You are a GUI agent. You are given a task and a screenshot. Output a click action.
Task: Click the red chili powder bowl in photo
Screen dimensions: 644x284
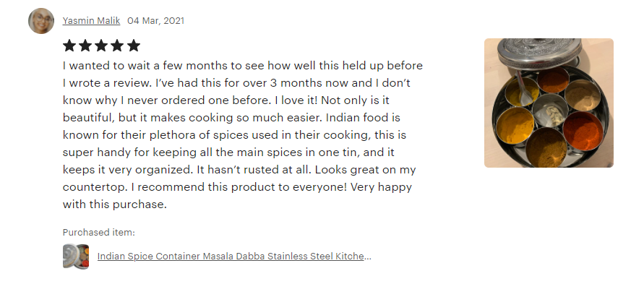pyautogui.click(x=583, y=131)
